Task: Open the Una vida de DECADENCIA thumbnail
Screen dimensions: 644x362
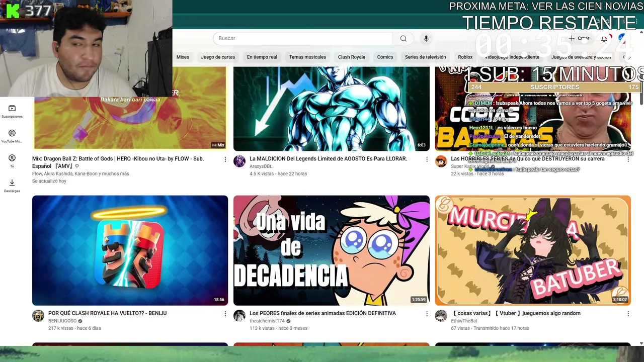Action: point(332,250)
